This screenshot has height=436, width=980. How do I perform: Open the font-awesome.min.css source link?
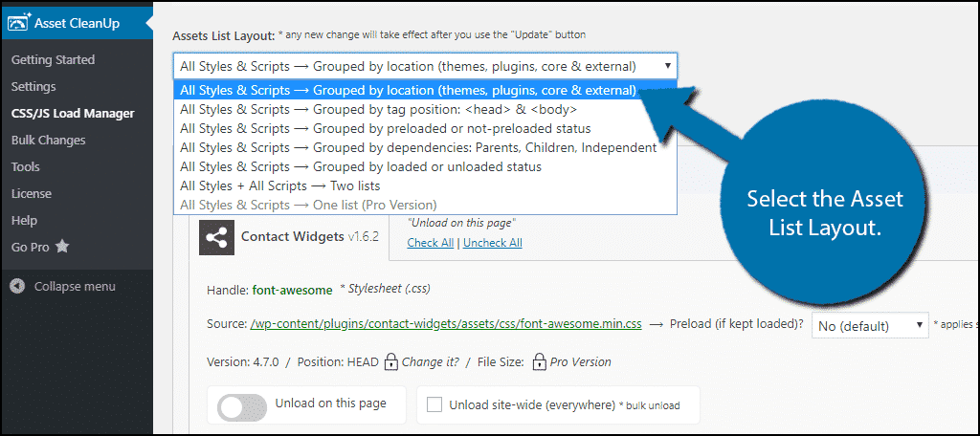[446, 324]
